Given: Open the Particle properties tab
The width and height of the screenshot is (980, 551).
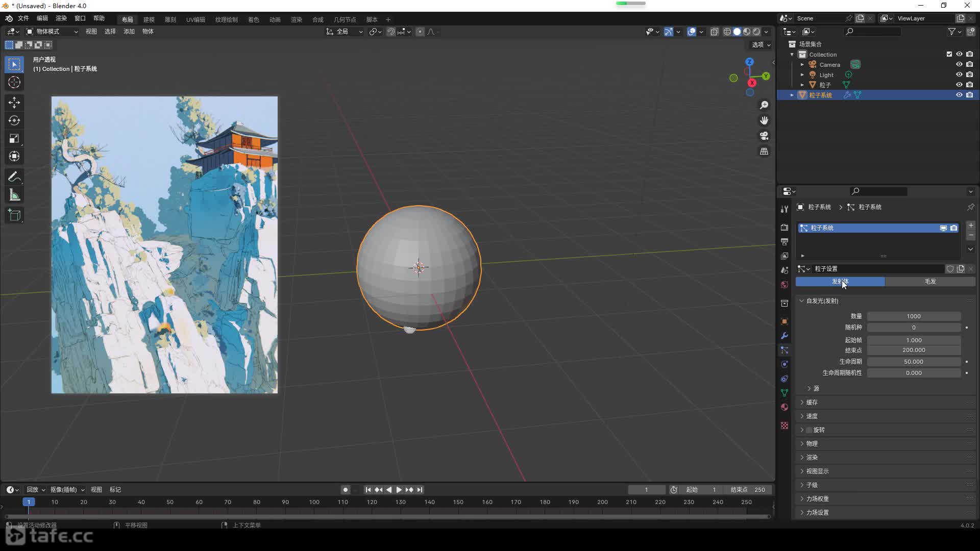Looking at the screenshot, I should pyautogui.click(x=785, y=350).
